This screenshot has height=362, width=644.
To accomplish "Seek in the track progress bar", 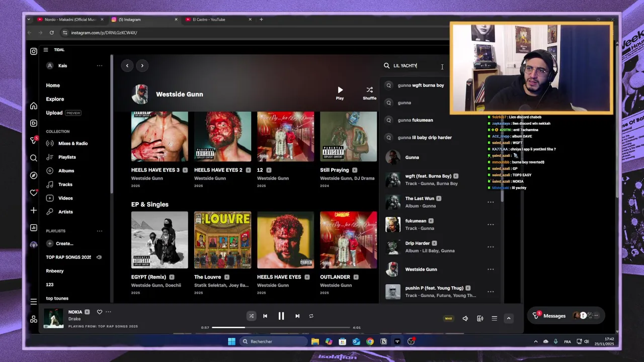I will click(x=281, y=327).
